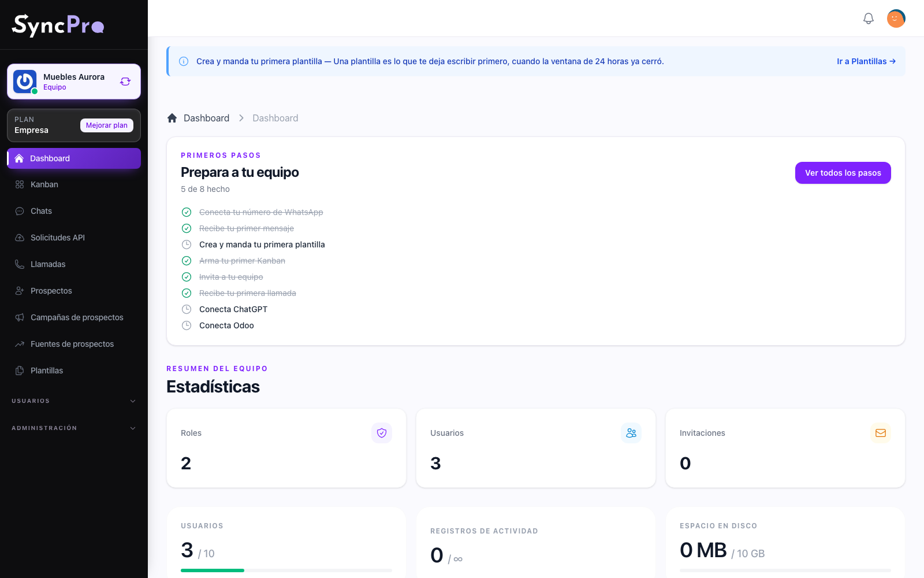Click the Registros de actividad card
Image resolution: width=924 pixels, height=578 pixels.
coord(536,543)
